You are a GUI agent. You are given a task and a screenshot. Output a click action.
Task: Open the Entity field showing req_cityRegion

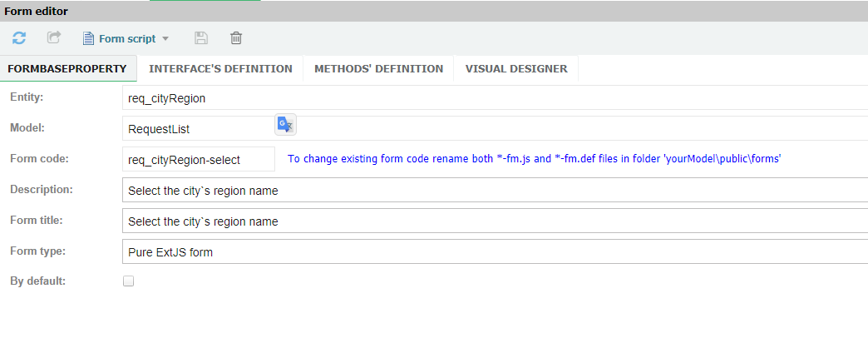pyautogui.click(x=494, y=97)
